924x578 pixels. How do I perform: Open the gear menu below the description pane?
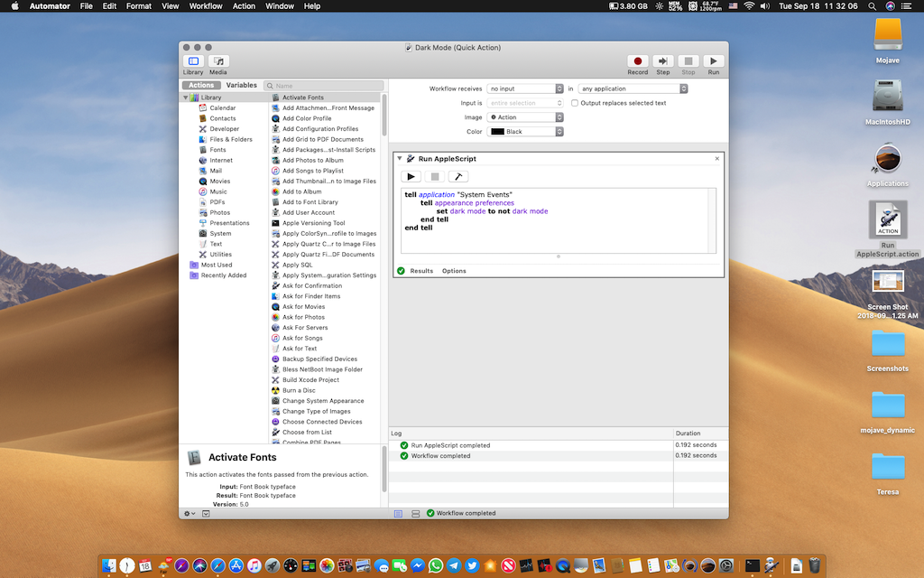189,514
